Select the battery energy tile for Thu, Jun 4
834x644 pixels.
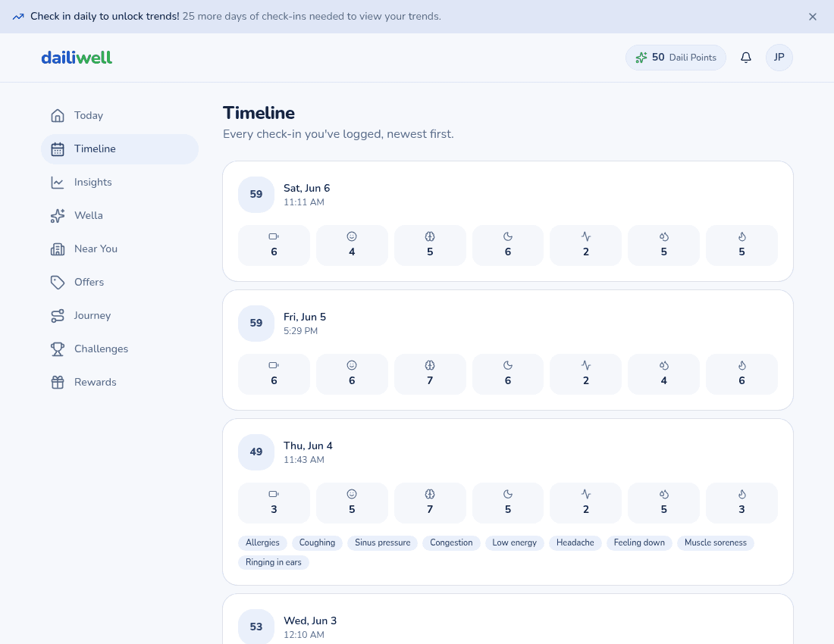[274, 502]
